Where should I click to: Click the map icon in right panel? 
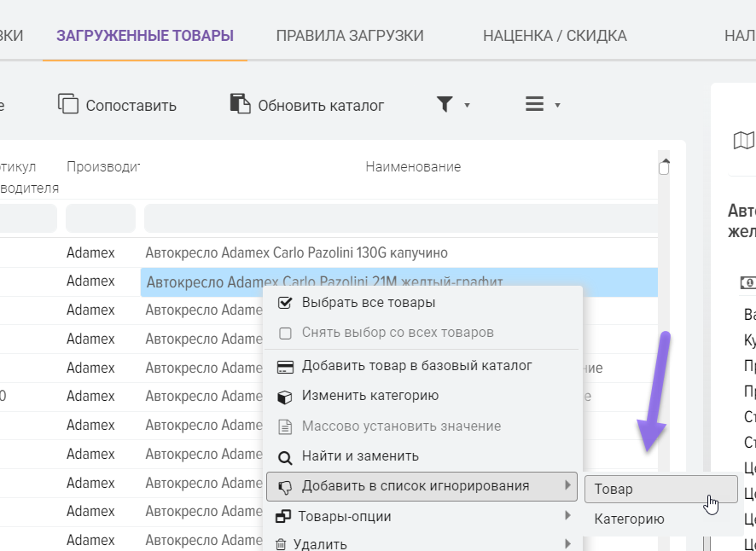click(x=744, y=141)
